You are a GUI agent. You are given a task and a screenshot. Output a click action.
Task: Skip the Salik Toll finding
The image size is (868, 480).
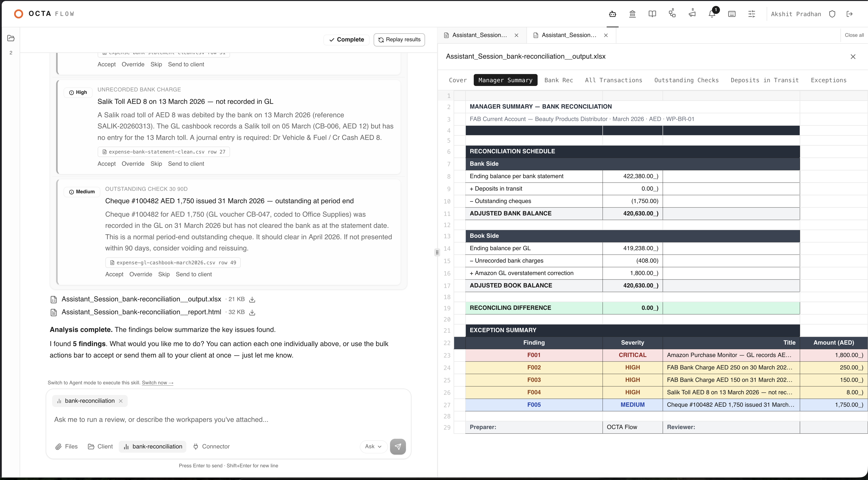click(156, 164)
